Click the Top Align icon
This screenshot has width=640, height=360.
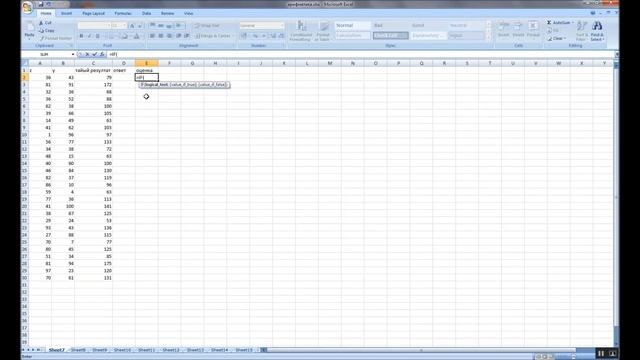pos(153,25)
